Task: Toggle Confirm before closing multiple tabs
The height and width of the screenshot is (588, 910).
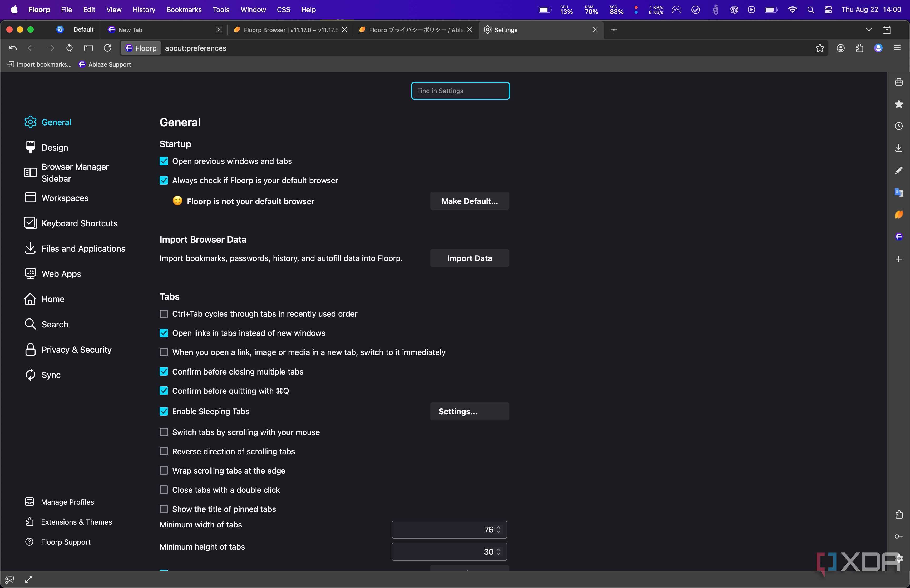Action: click(x=164, y=371)
